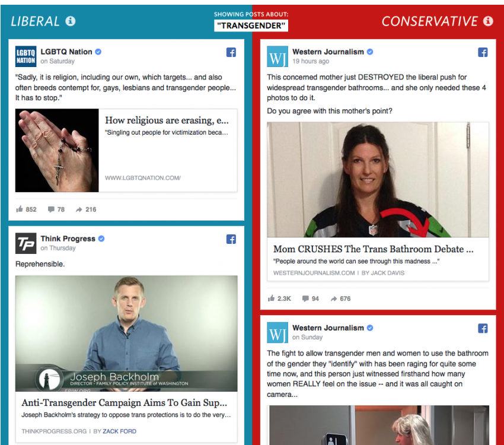Click the ZACK FORD author link
This screenshot has width=504, height=445.
(120, 431)
